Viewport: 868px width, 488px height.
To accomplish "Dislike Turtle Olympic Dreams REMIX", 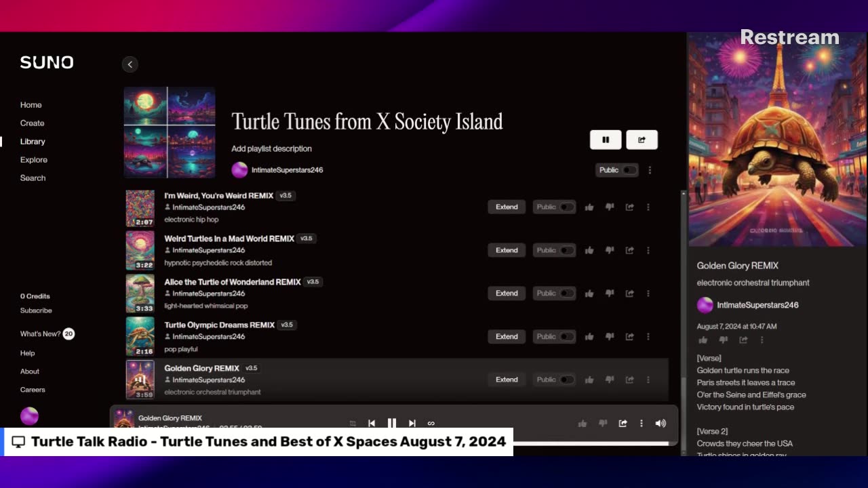I will 610,336.
